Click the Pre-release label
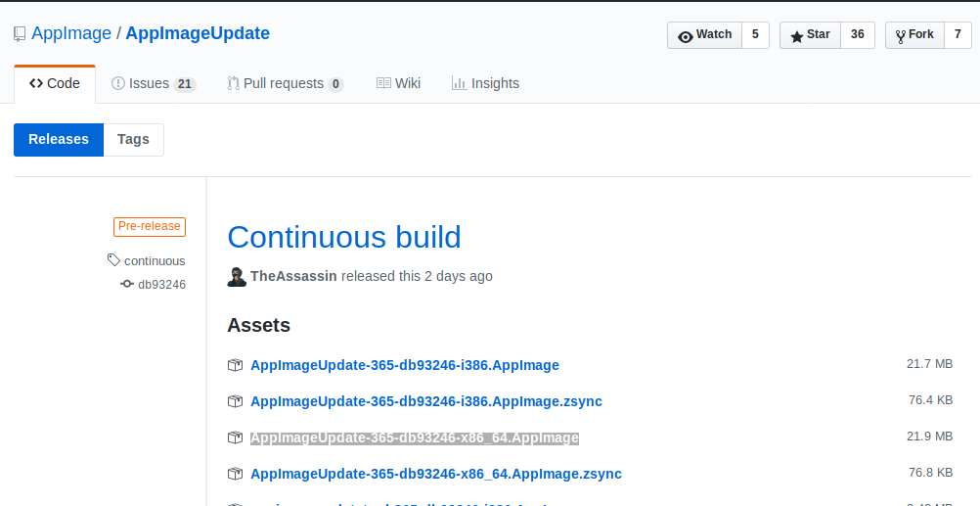 pyautogui.click(x=150, y=226)
